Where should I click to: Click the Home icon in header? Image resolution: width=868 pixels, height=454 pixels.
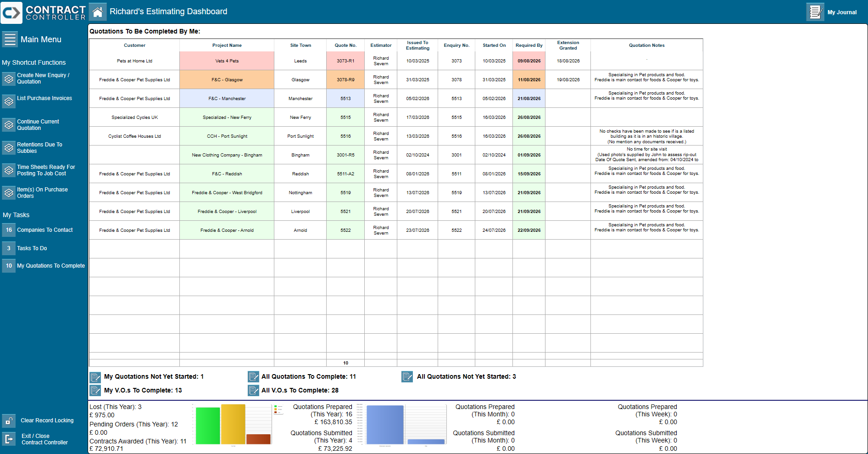97,12
